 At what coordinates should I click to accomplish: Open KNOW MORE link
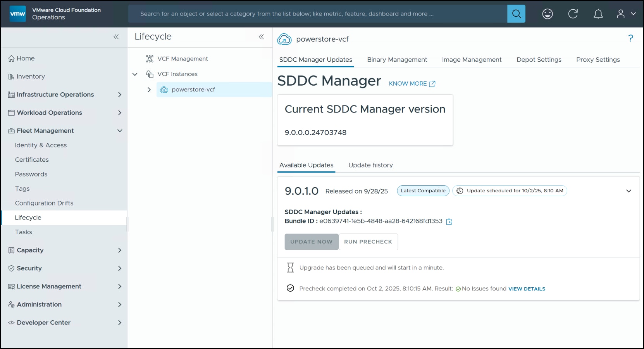pos(412,84)
